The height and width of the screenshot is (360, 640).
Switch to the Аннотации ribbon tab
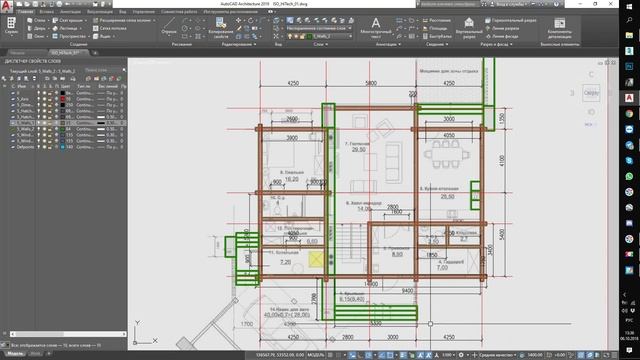pyautogui.click(x=70, y=12)
